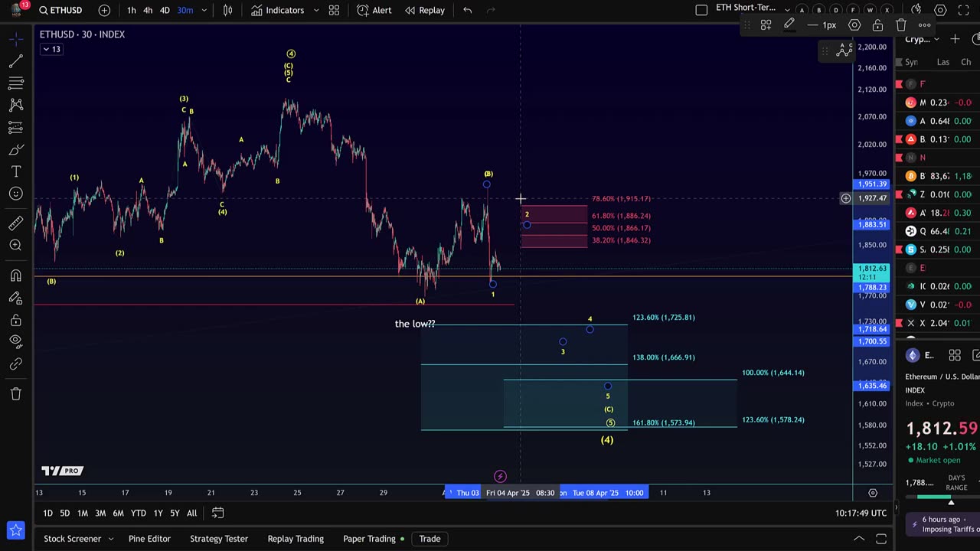Change drawing line color pencil icon
This screenshot has height=551, width=980.
pos(789,25)
